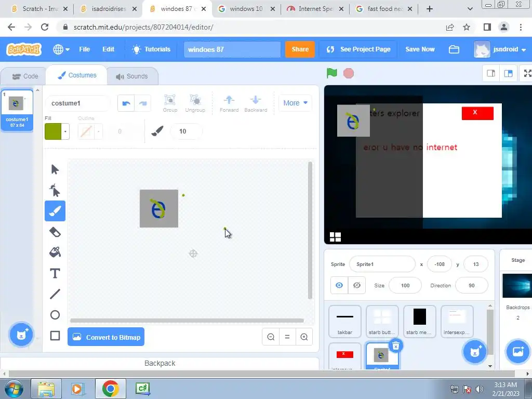This screenshot has height=399, width=532.
Task: Switch to the Sounds tab
Action: click(132, 76)
